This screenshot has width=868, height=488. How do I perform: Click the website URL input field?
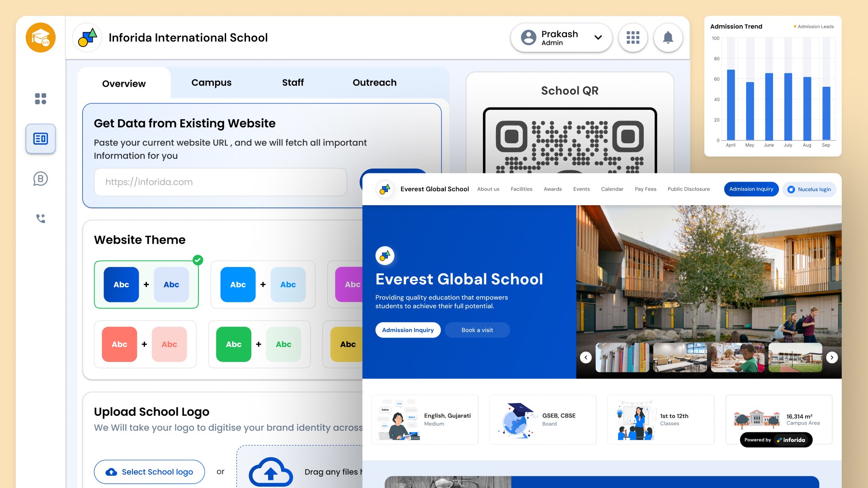pyautogui.click(x=220, y=182)
